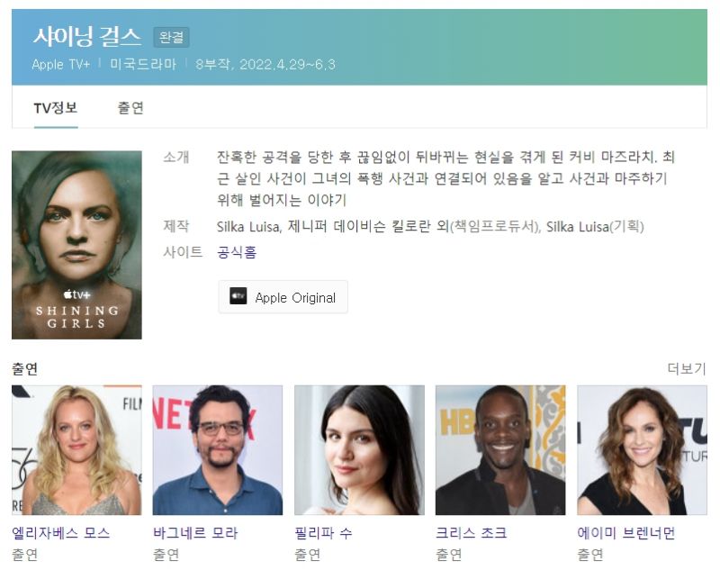The width and height of the screenshot is (720, 588).
Task: Click the 에이미 브렌너먼 name link
Action: point(626,533)
